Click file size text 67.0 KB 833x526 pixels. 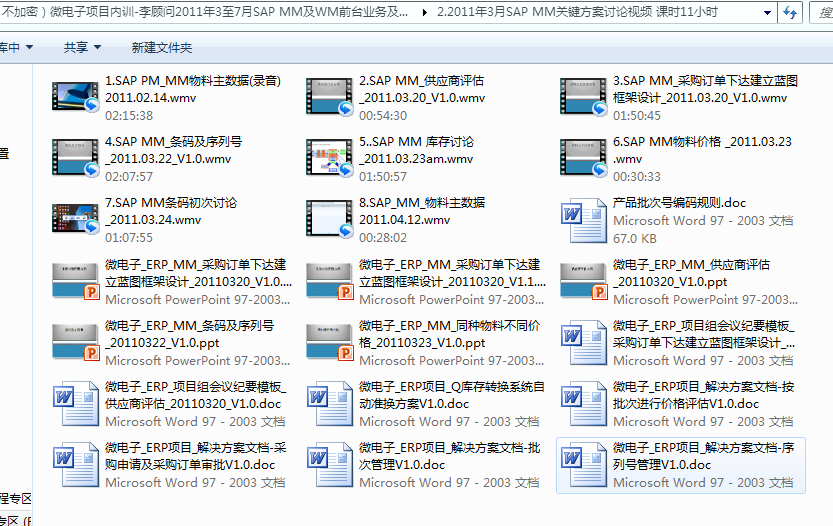(635, 239)
